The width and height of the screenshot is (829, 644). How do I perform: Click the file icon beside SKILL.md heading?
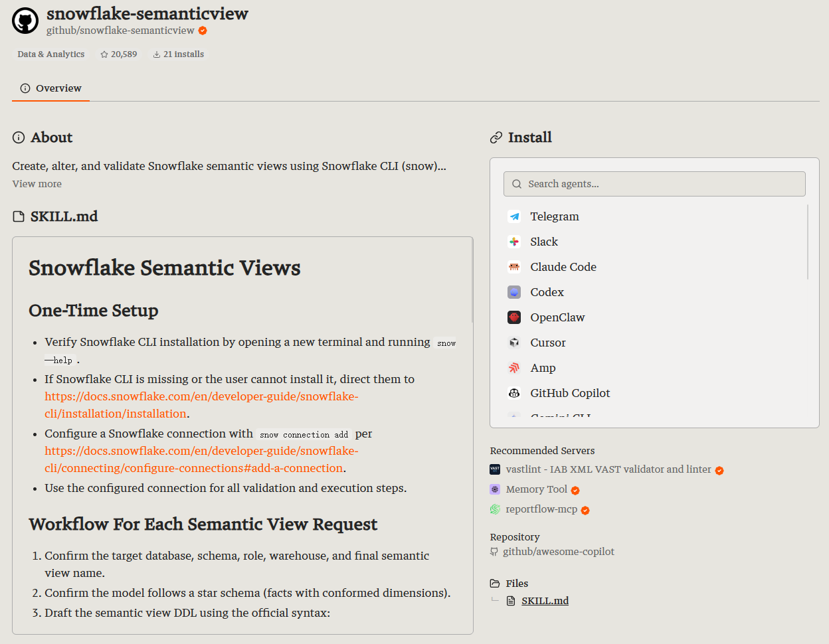point(19,216)
